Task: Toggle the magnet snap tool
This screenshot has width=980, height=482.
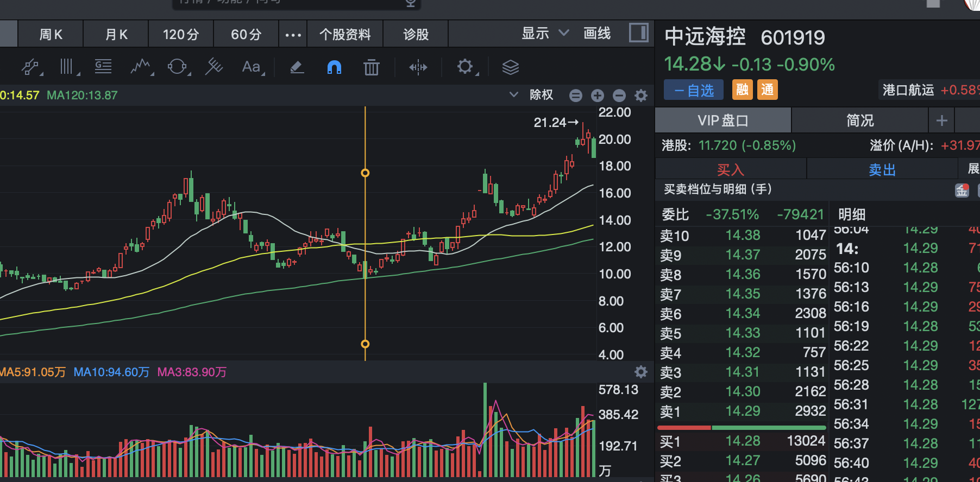Action: pyautogui.click(x=334, y=67)
